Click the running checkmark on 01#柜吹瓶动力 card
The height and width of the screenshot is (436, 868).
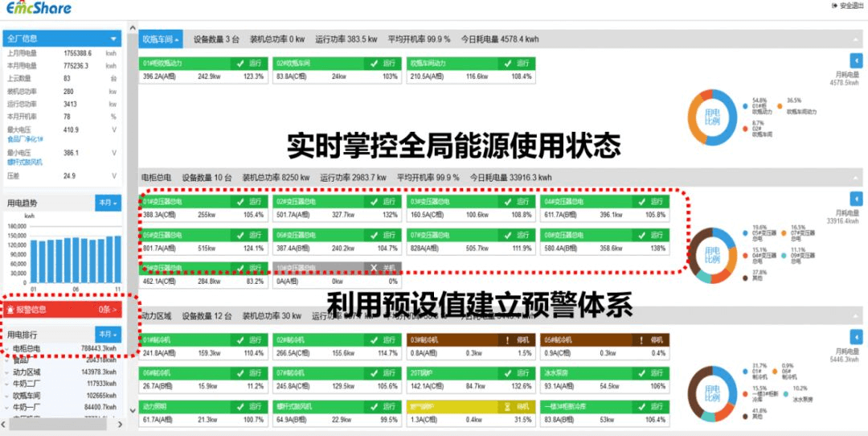(x=240, y=64)
